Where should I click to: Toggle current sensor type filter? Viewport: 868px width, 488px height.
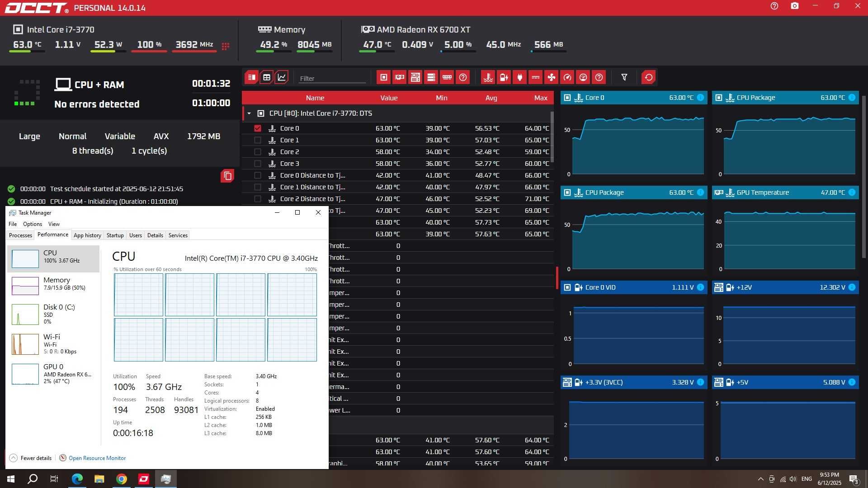pyautogui.click(x=536, y=77)
